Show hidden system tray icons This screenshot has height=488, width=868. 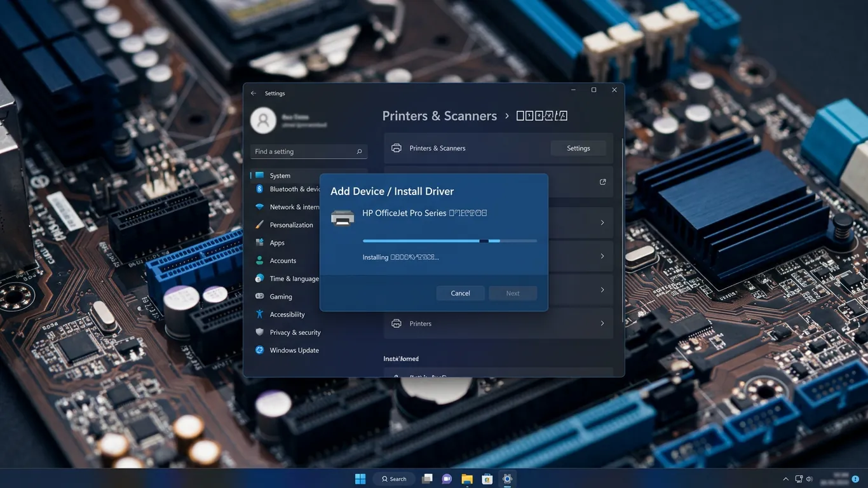point(786,478)
